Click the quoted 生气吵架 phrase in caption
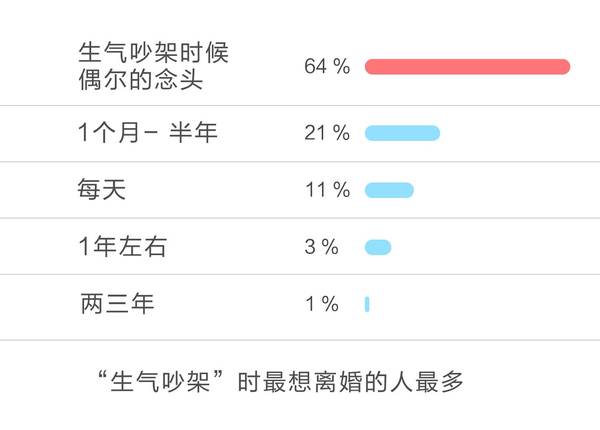The image size is (600, 430). click(160, 382)
